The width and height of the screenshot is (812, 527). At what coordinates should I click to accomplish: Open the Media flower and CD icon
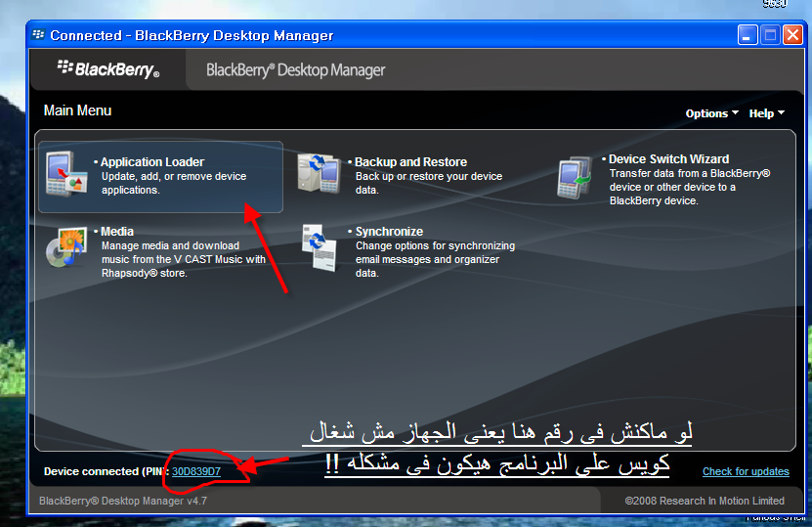click(66, 247)
